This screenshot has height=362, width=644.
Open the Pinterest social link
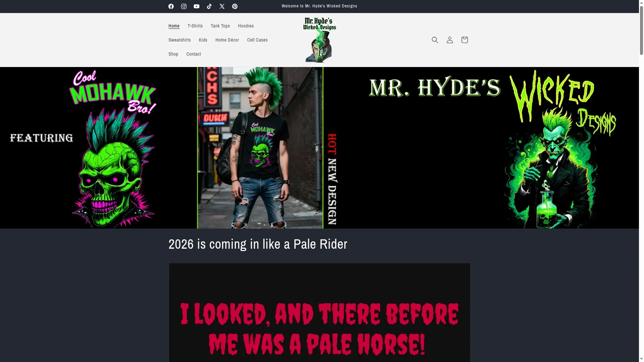(x=235, y=6)
